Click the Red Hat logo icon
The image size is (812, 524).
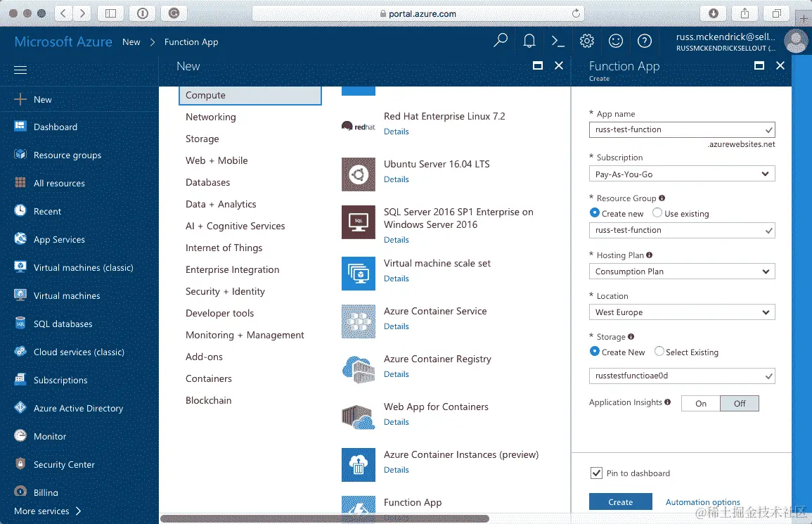pyautogui.click(x=359, y=126)
